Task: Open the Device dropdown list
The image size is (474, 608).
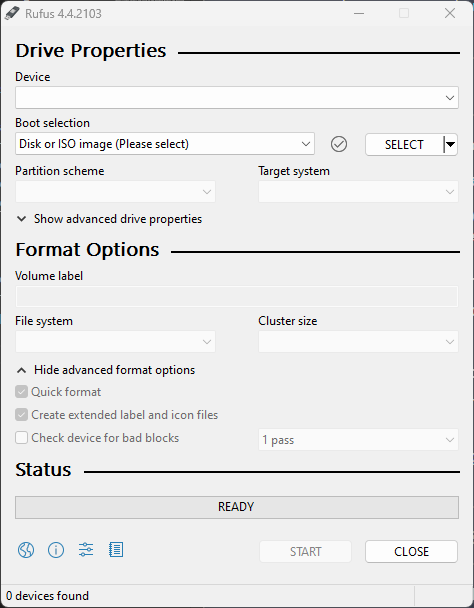Action: tap(237, 98)
